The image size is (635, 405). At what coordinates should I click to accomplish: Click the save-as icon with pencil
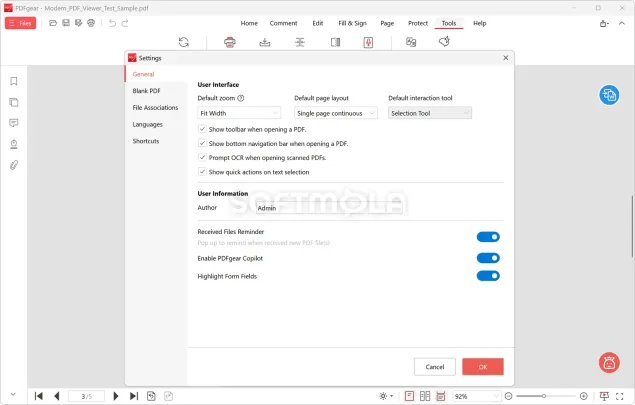(x=79, y=23)
